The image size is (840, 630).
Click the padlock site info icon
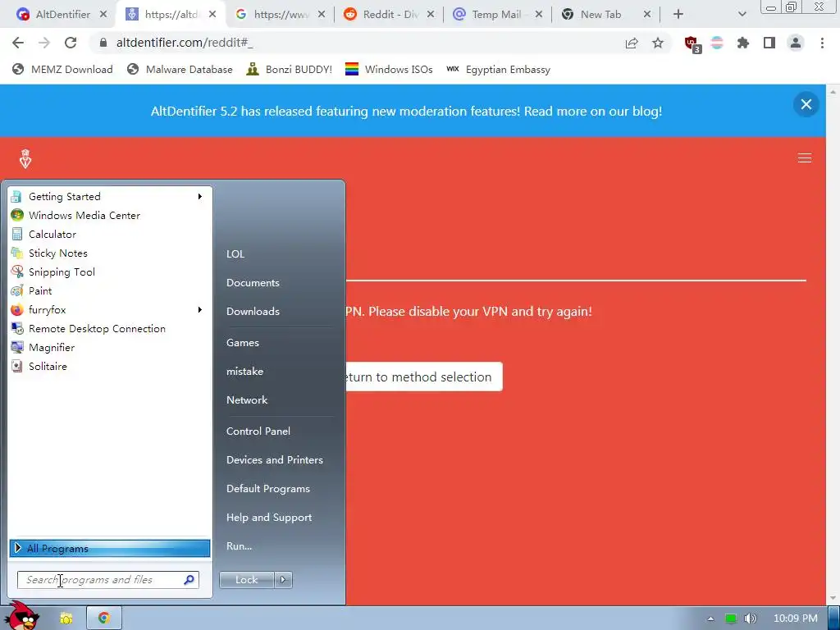[103, 43]
